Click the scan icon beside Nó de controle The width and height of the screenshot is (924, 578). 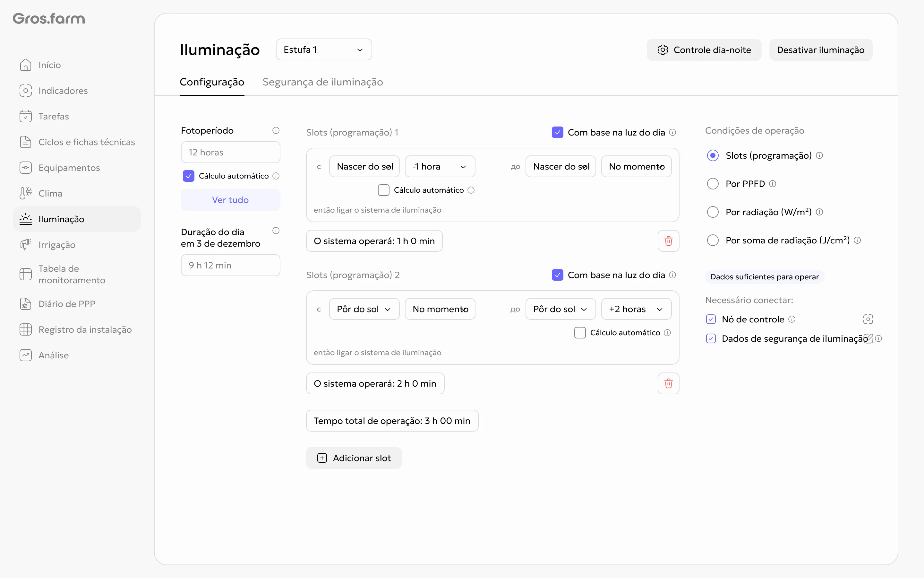[x=868, y=319]
